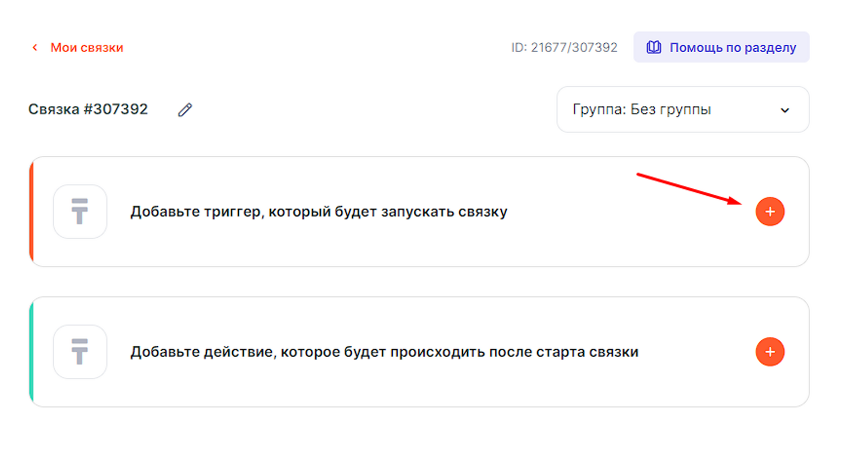
Task: Open the Мои связки link
Action: pyautogui.click(x=87, y=48)
